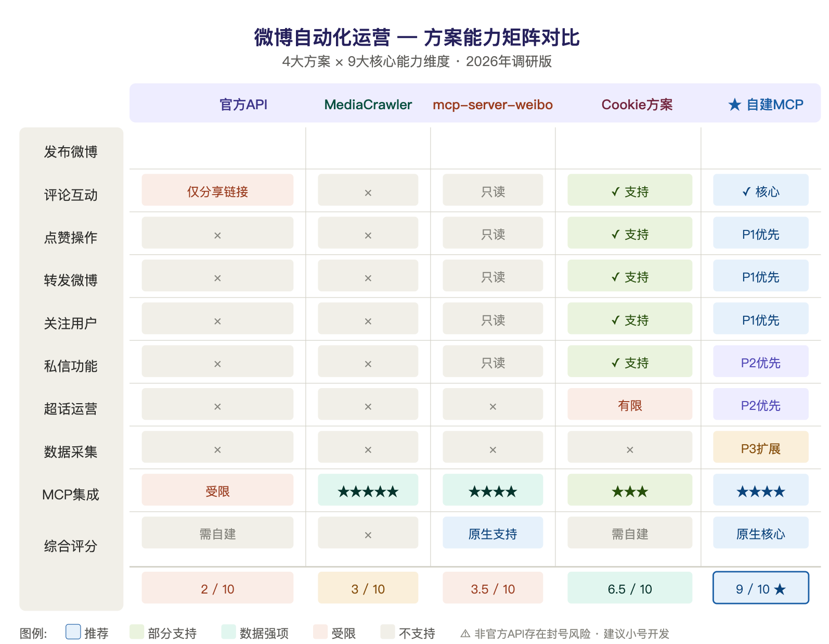This screenshot has width=829, height=644.
Task: Click the 转发微博 row label
Action: point(71,280)
